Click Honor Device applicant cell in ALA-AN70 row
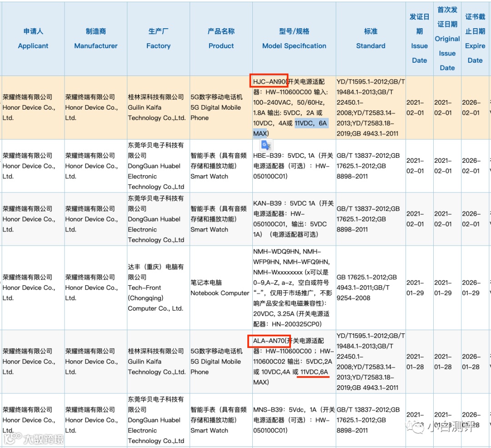The height and width of the screenshot is (448, 491). tap(33, 362)
